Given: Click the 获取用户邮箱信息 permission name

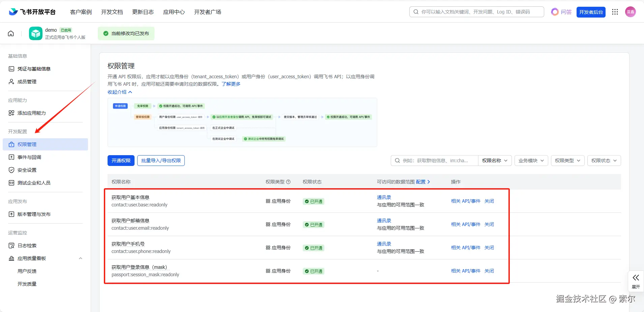Looking at the screenshot, I should pyautogui.click(x=130, y=221).
